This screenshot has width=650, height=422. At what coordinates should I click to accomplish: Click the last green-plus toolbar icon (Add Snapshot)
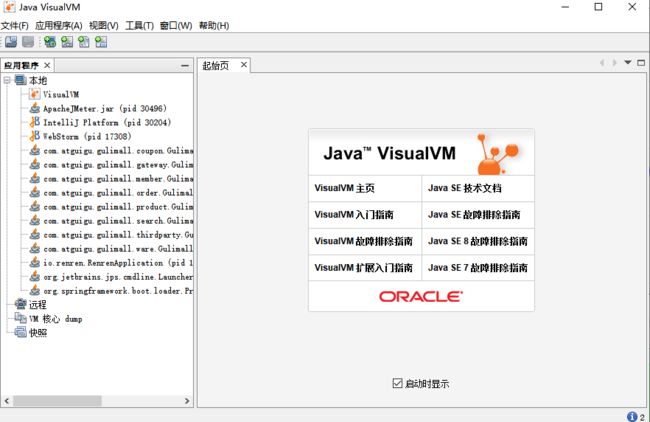[x=101, y=41]
